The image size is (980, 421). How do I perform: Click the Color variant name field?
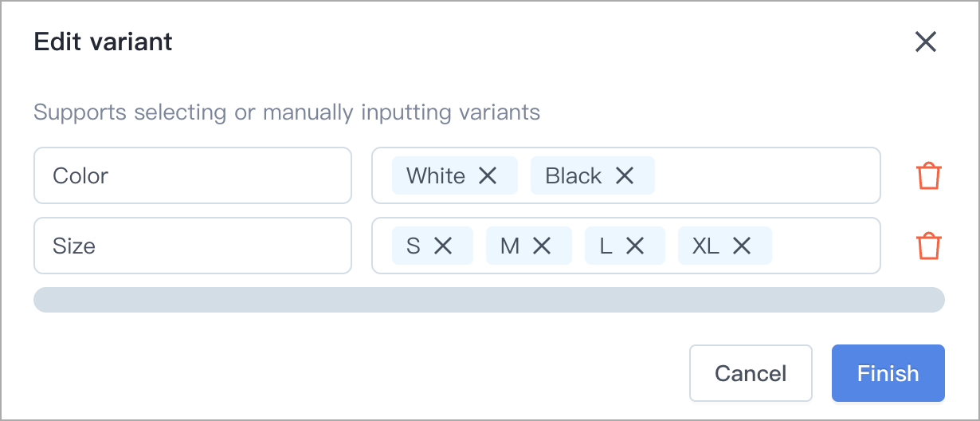(193, 175)
